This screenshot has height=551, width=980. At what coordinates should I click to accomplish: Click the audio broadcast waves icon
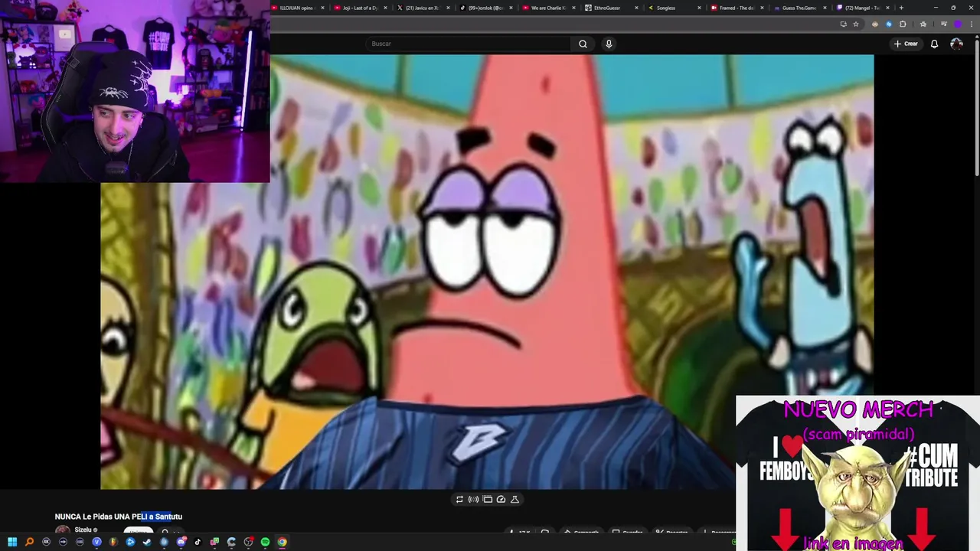(473, 499)
